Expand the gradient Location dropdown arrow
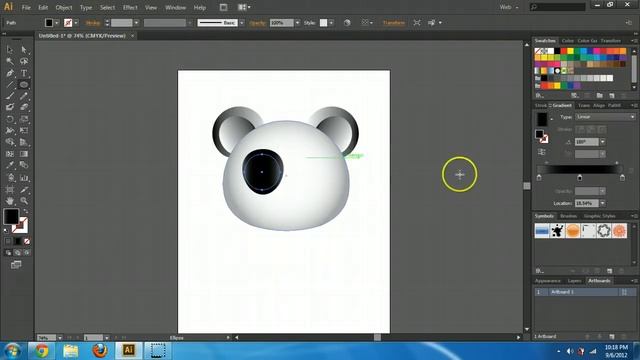The width and height of the screenshot is (640, 360). click(x=602, y=203)
